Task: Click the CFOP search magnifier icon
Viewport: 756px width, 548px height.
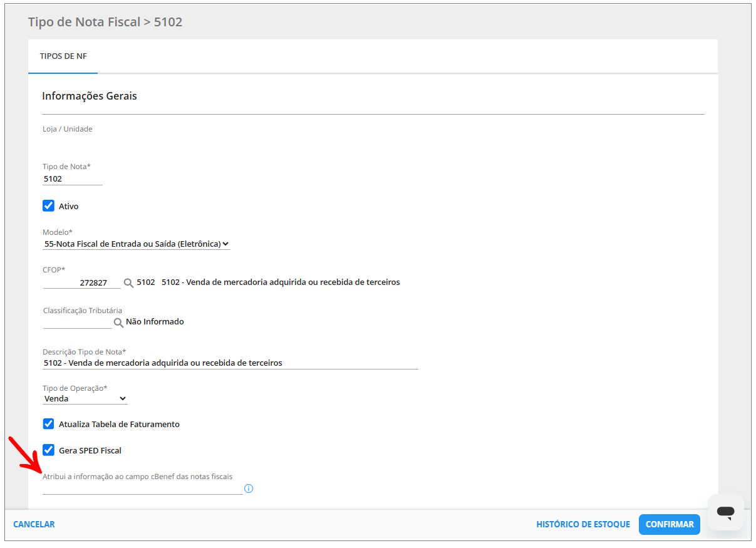Action: tap(128, 283)
